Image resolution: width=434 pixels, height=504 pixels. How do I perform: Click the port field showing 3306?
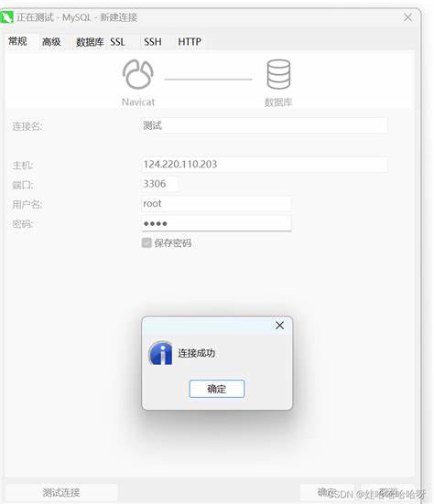159,184
